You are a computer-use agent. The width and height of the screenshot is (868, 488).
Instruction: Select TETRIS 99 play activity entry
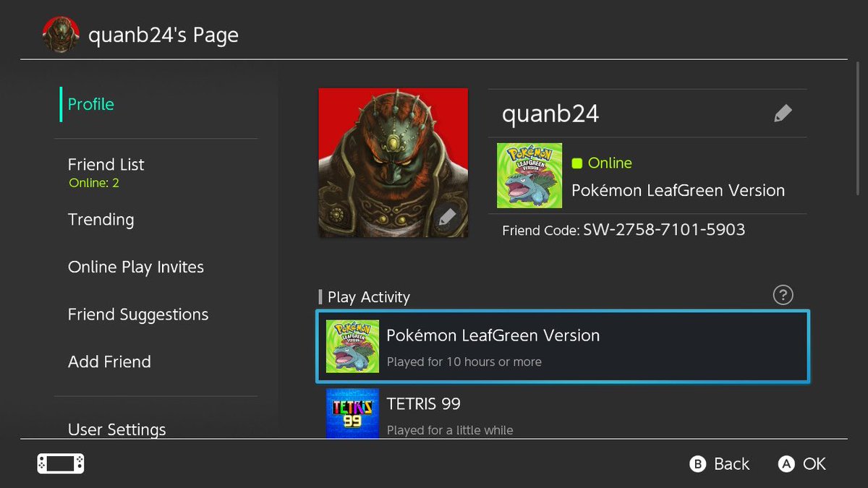pyautogui.click(x=563, y=412)
